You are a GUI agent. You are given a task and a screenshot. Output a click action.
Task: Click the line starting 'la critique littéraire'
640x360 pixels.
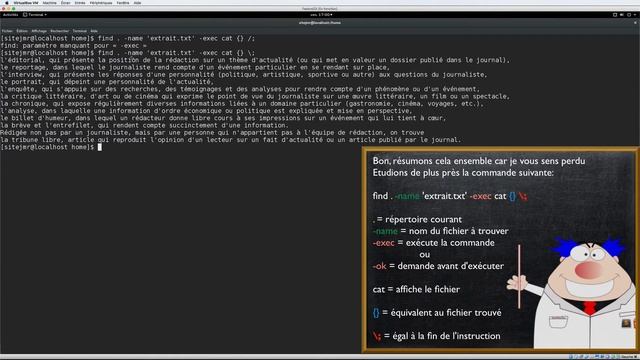pos(255,96)
